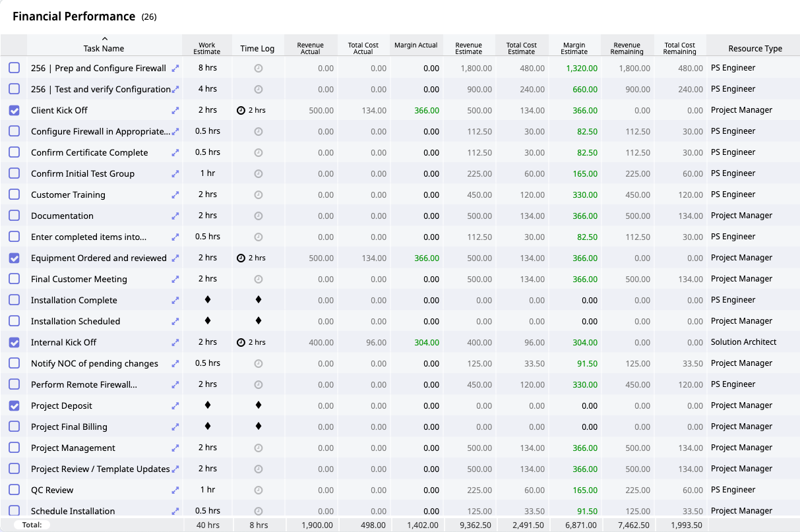Sort by Margin Estimate column header
This screenshot has height=532, width=800.
click(x=574, y=45)
